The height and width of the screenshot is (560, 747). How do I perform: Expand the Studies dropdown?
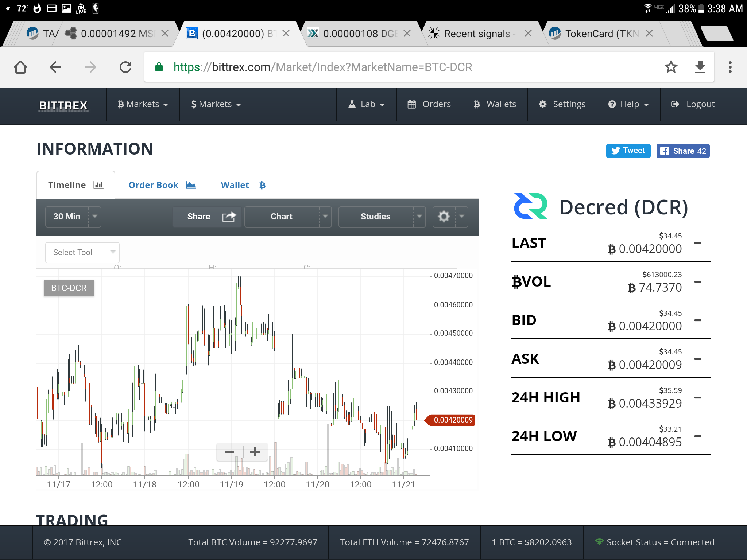[x=382, y=217]
